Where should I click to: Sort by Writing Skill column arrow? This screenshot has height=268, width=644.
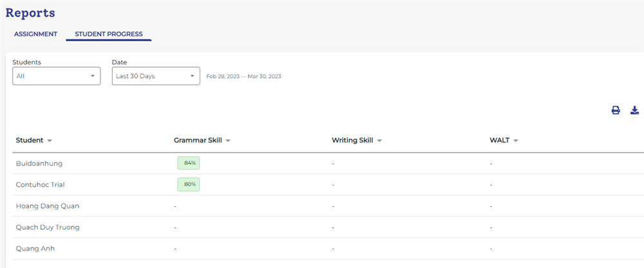(x=379, y=140)
